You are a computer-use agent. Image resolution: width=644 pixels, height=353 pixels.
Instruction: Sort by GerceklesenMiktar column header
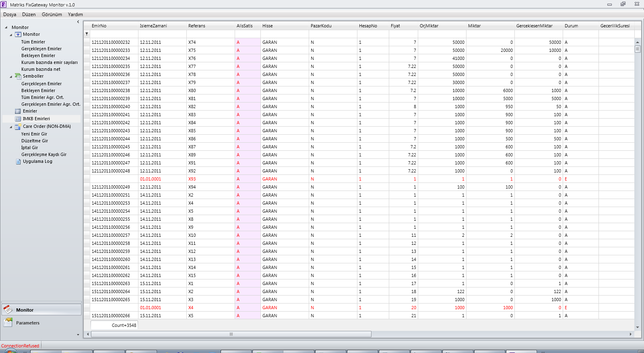539,26
